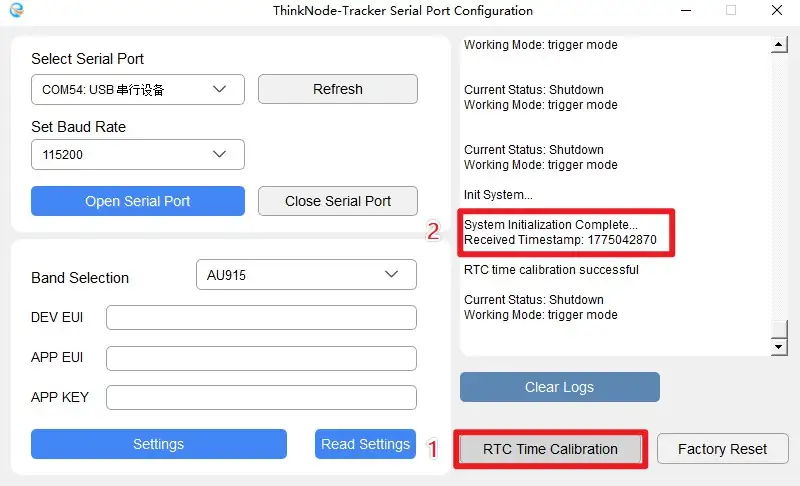Click the Factory Reset button
This screenshot has width=800, height=486.
pos(722,449)
